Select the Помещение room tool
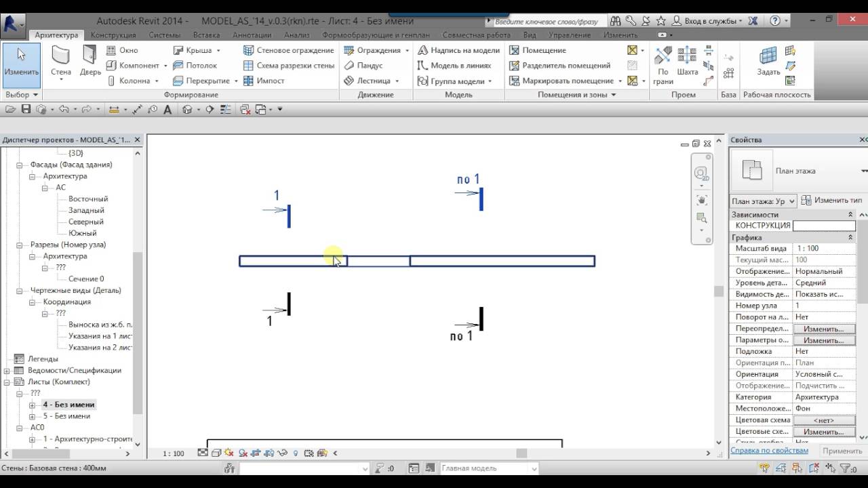Screen dimensions: 868x488 pos(537,50)
